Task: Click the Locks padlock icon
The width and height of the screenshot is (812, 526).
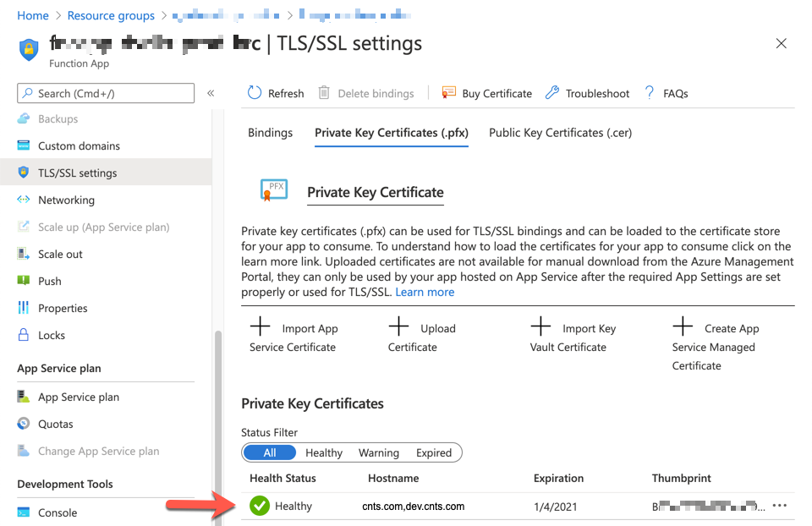Action: [x=24, y=334]
